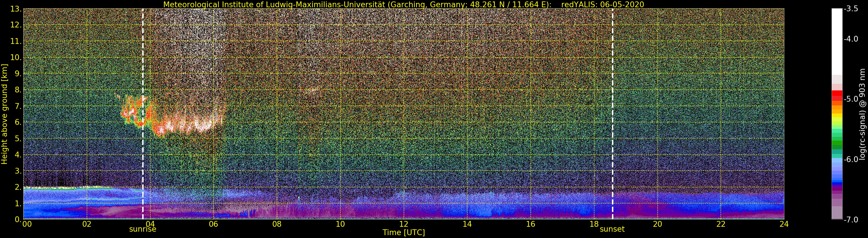Click the height axis tick label '11.'
This screenshot has height=238, width=868.
[x=16, y=41]
